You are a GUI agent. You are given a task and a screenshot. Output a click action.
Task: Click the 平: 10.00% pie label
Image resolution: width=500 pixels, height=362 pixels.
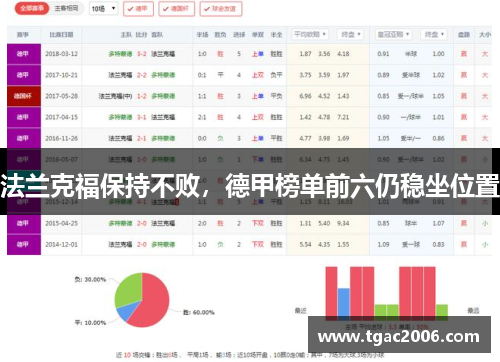90,323
